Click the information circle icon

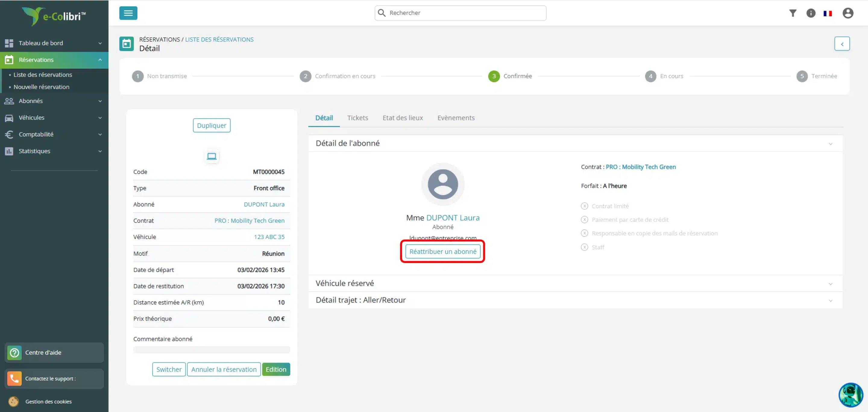[811, 13]
